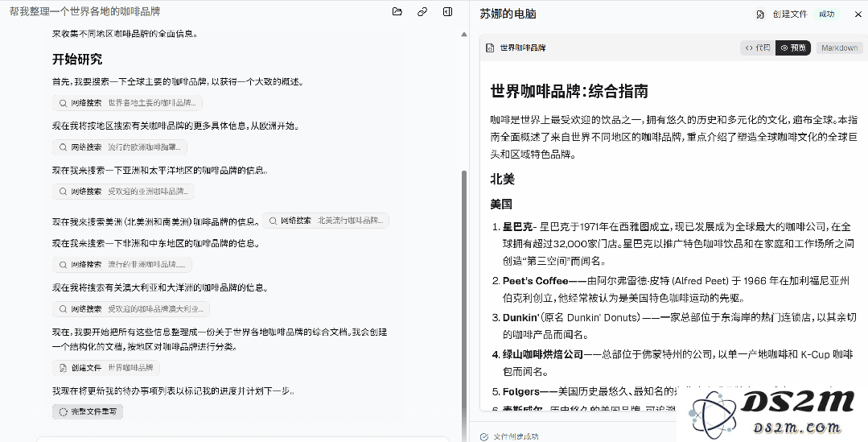The image size is (868, 442).
Task: Open 网络搜索 世界各地主要的咖啡品牌 step
Action: (x=127, y=103)
